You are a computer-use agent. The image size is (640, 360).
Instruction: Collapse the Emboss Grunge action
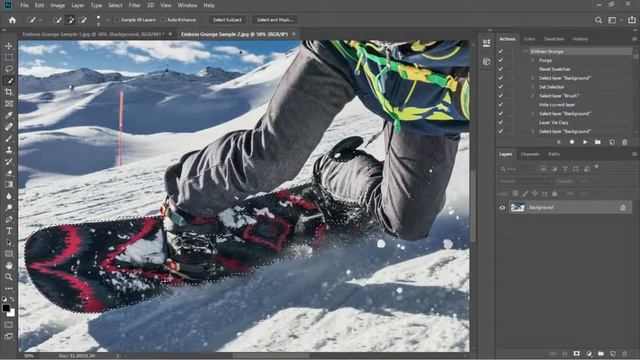coord(525,51)
